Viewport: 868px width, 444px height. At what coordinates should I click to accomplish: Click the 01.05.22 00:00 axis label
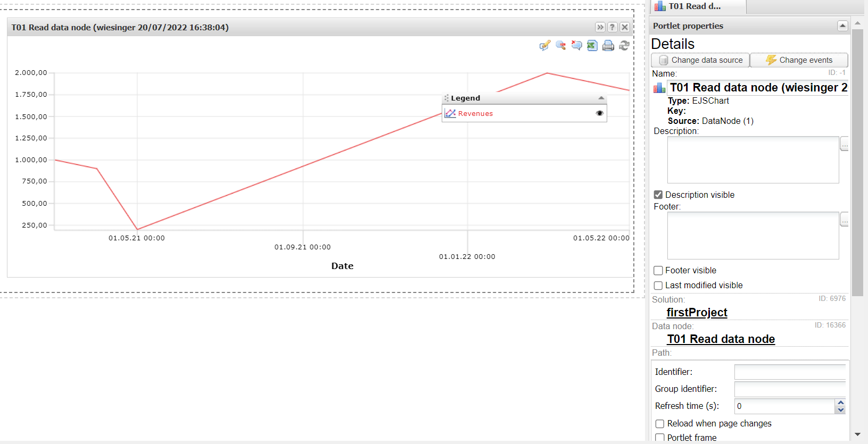tap(601, 238)
